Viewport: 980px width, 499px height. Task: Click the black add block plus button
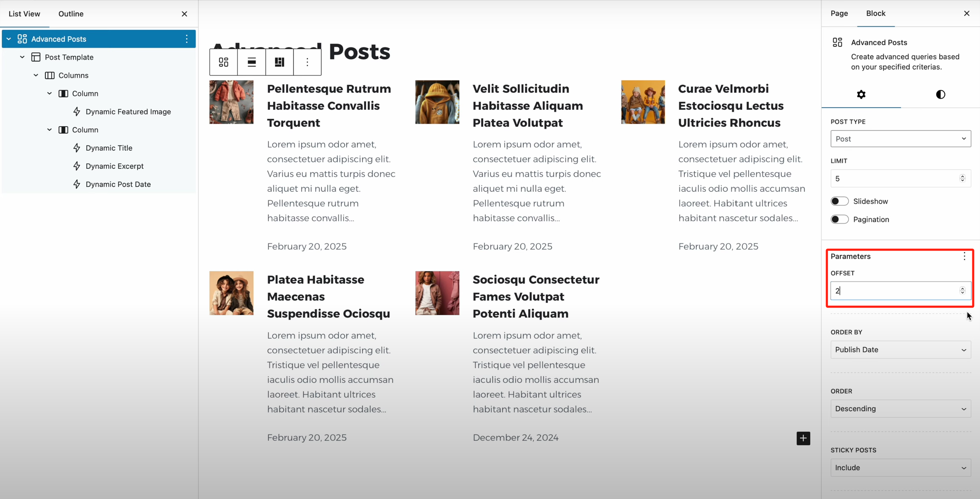click(x=803, y=438)
